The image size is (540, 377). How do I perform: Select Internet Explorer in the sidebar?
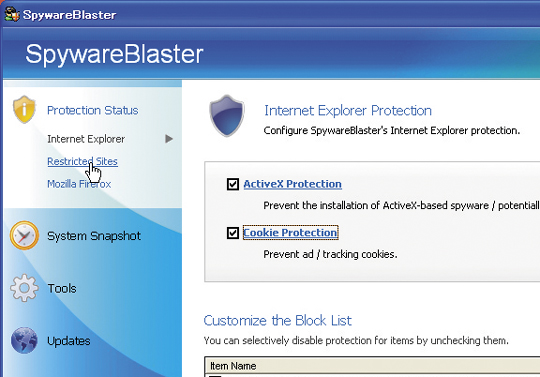click(x=86, y=139)
